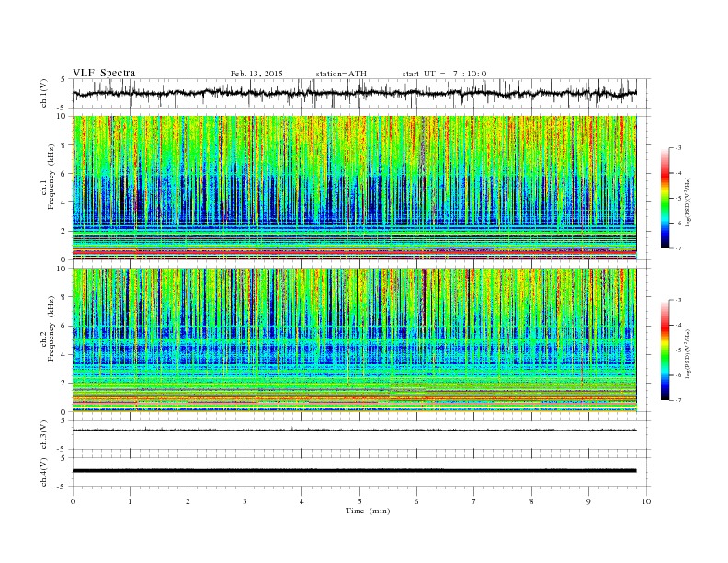728x563 pixels.
Task: Click the ch.1 voltage waveform trace
Action: click(x=354, y=93)
